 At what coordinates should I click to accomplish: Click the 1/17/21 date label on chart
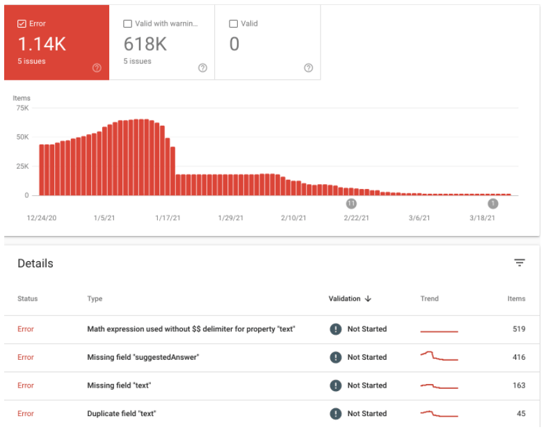tap(168, 218)
